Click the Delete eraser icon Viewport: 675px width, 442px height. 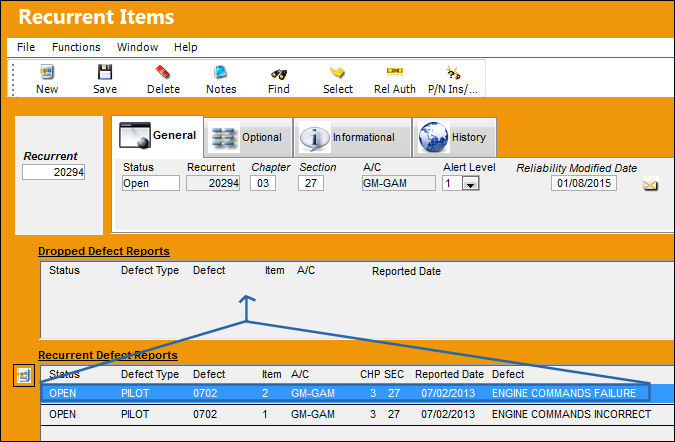pos(163,72)
